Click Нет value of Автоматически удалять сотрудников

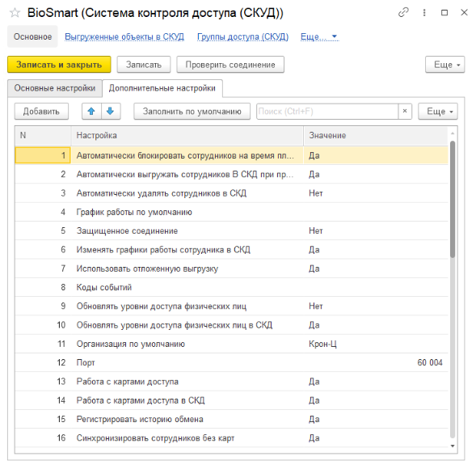(x=316, y=193)
